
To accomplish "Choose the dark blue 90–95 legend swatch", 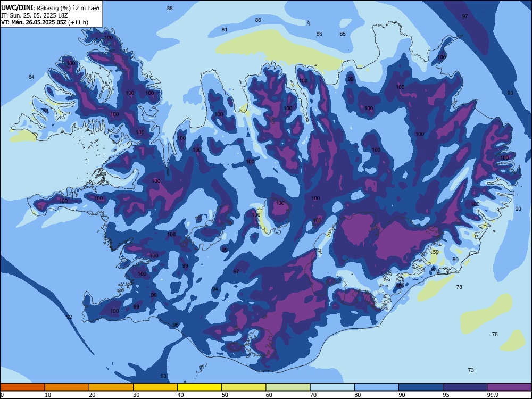I will click(421, 387).
